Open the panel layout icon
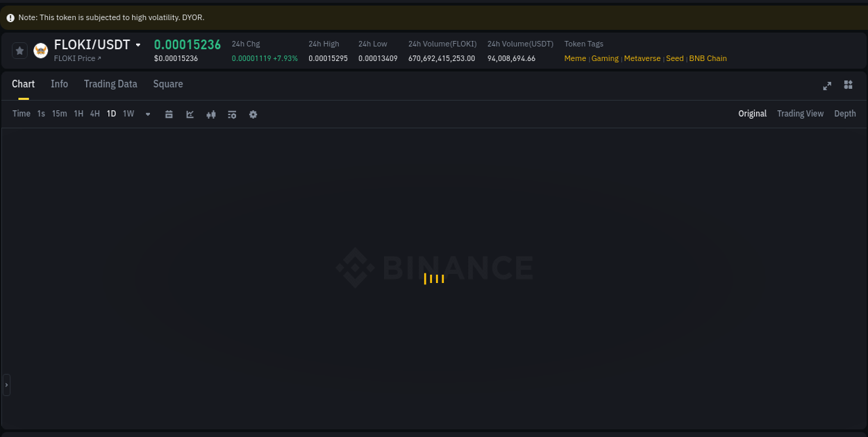The height and width of the screenshot is (437, 868). [848, 85]
